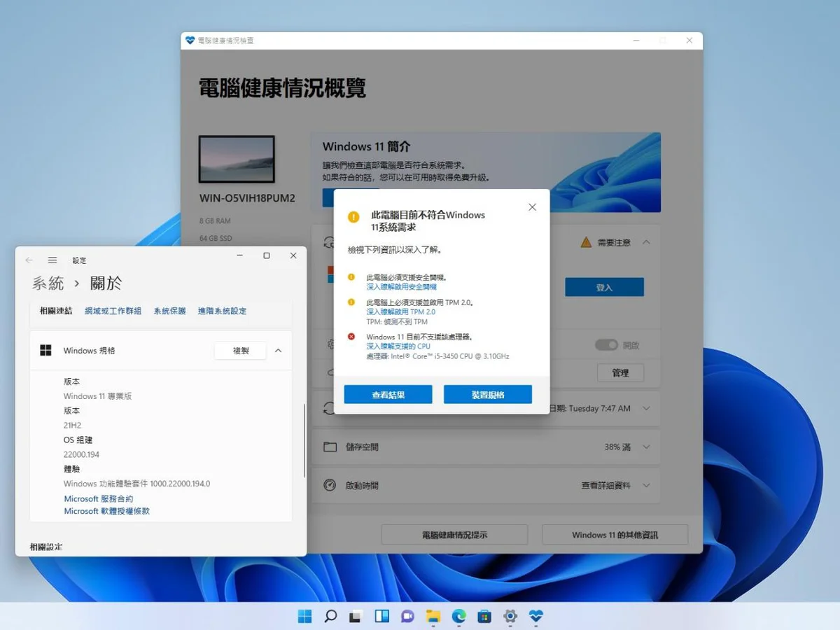Click Windows 11 的其他資訊 button
This screenshot has height=630, width=840.
[x=615, y=535]
